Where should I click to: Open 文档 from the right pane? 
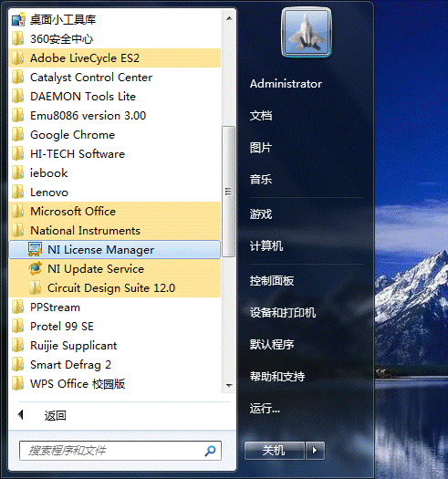tap(261, 116)
